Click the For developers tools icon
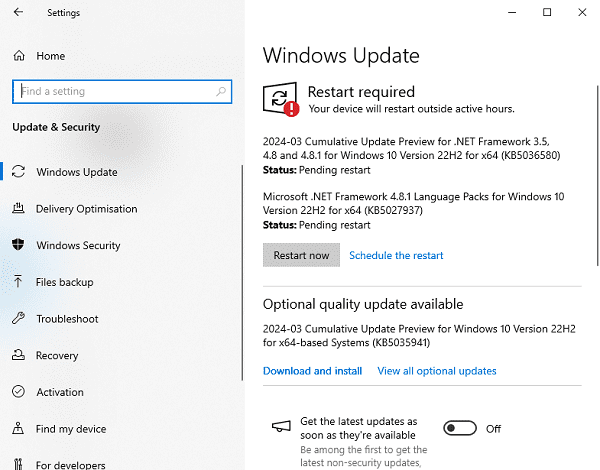Image resolution: width=600 pixels, height=470 pixels. point(18,464)
